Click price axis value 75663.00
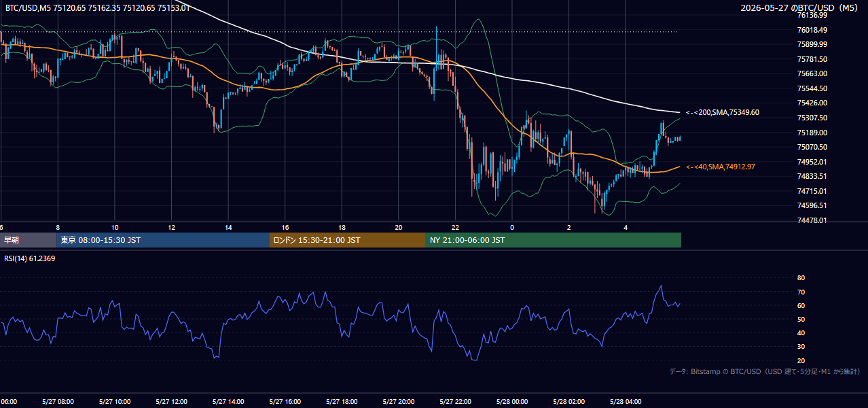The height and width of the screenshot is (408, 868). [812, 73]
